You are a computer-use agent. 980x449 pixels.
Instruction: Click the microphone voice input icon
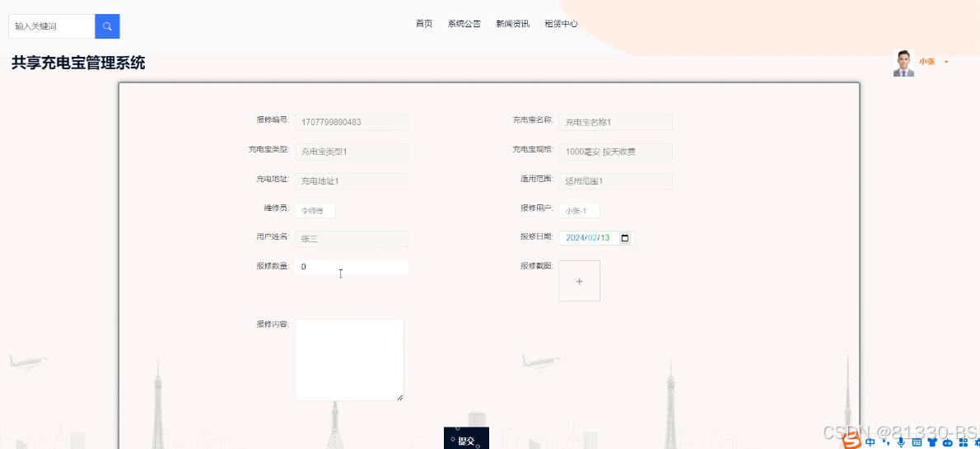tap(901, 442)
